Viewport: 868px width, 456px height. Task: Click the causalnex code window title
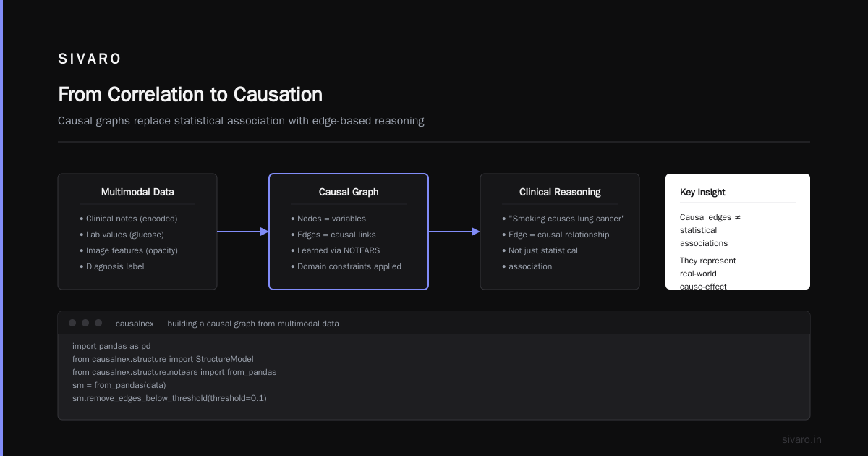(x=227, y=324)
